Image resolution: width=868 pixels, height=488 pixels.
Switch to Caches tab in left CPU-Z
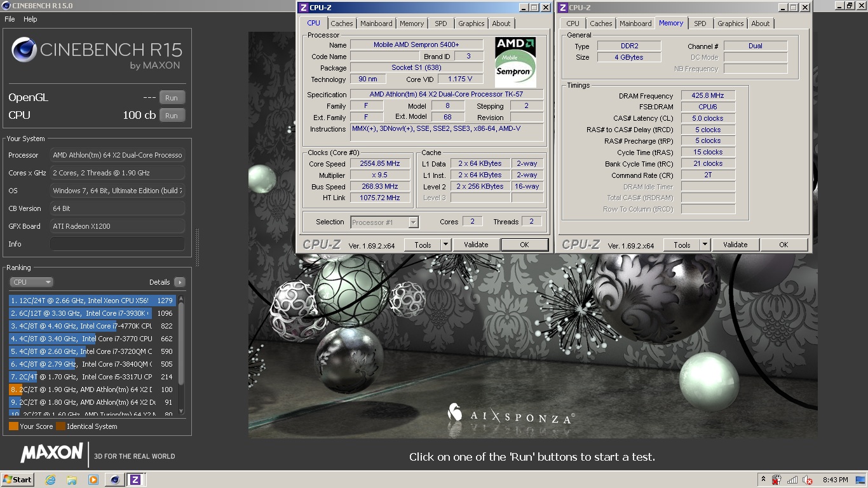(341, 24)
